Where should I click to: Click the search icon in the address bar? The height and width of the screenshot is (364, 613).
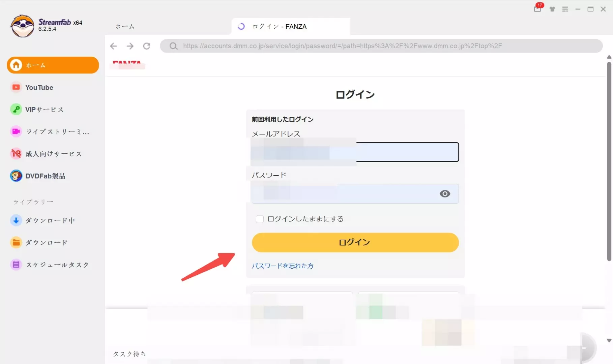[173, 46]
